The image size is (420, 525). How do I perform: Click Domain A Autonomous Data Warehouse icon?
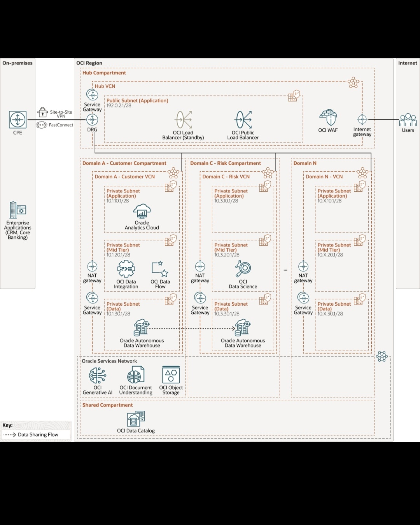[142, 327]
